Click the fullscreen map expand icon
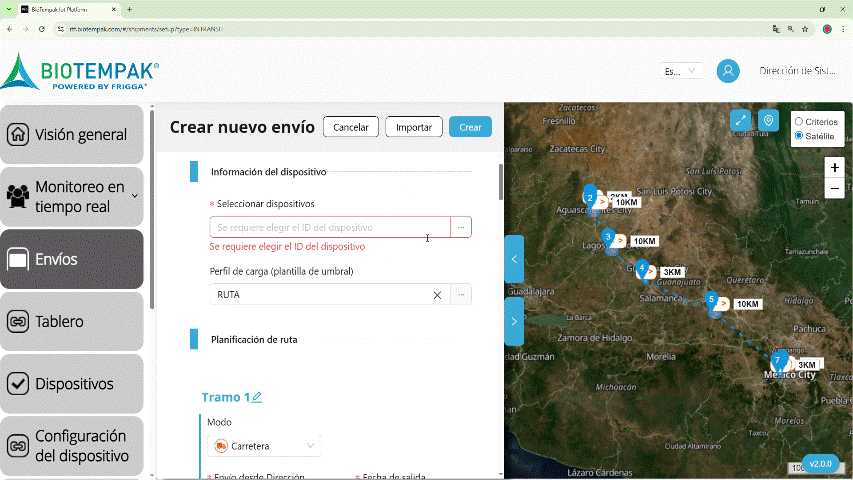The height and width of the screenshot is (480, 853). [x=740, y=120]
